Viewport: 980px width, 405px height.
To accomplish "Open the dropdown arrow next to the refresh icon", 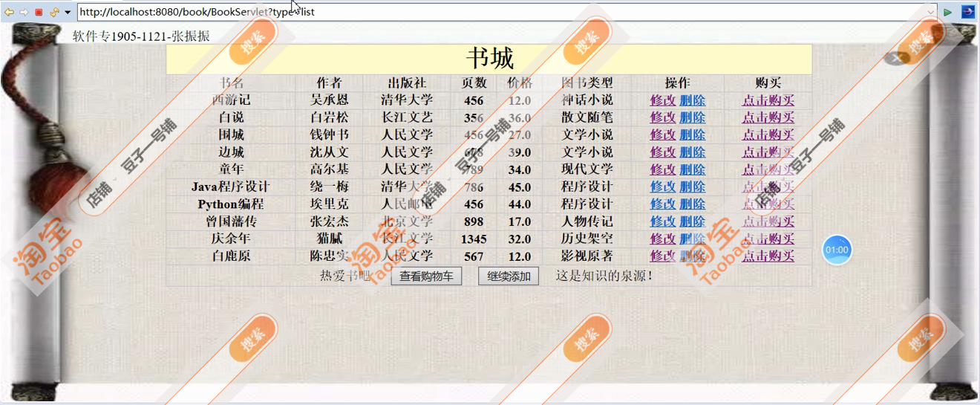I will (x=68, y=13).
